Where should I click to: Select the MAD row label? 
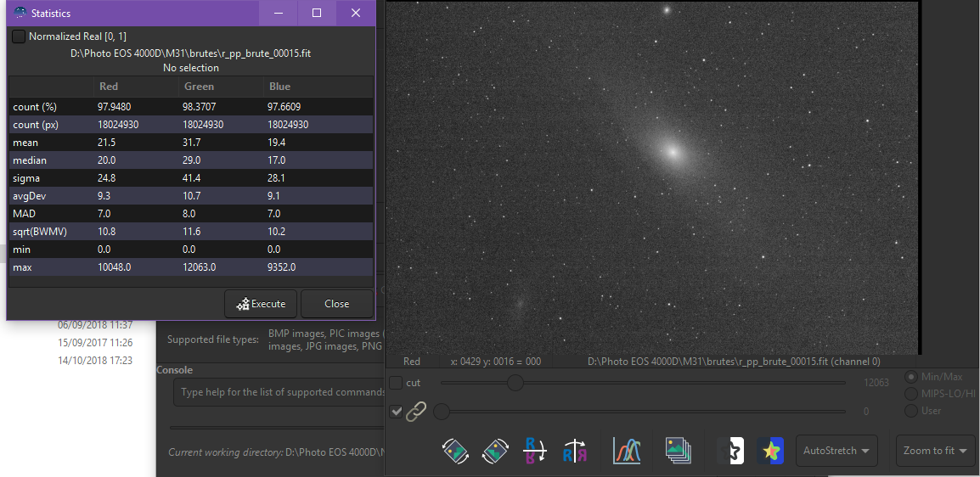[x=24, y=214]
